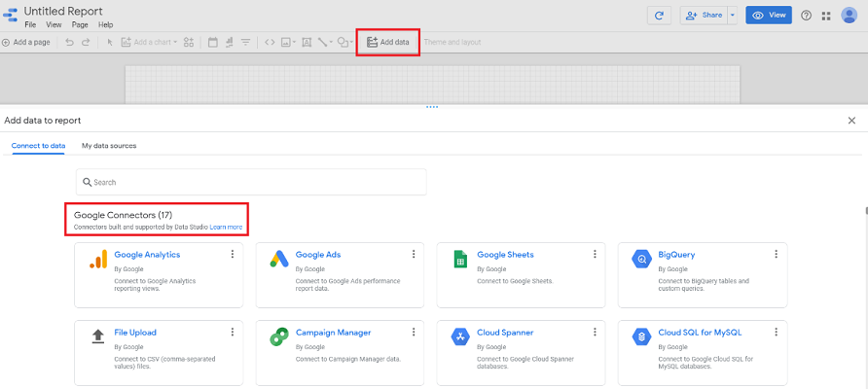Click the Share button
The width and height of the screenshot is (868, 389).
click(x=704, y=16)
